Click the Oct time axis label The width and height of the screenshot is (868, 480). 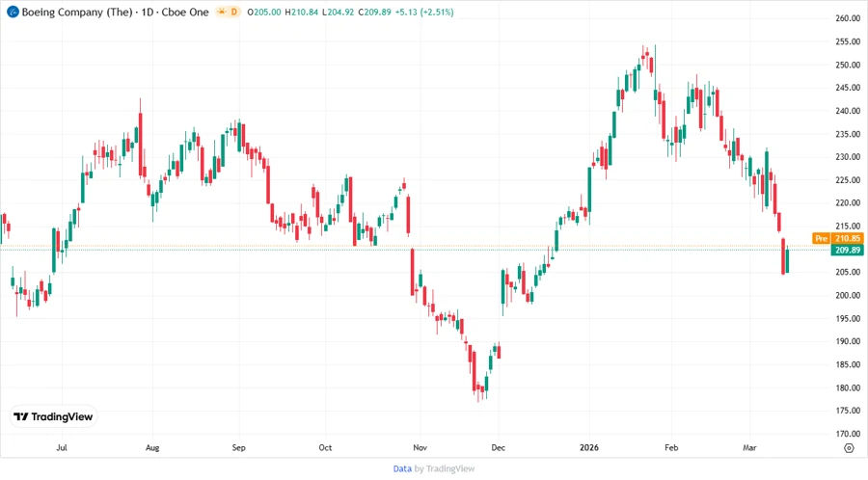coord(325,447)
